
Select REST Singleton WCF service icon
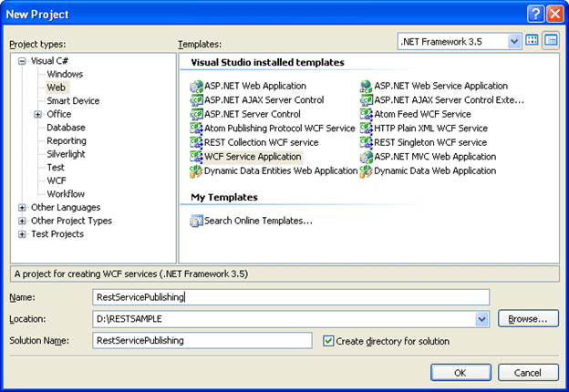[367, 142]
